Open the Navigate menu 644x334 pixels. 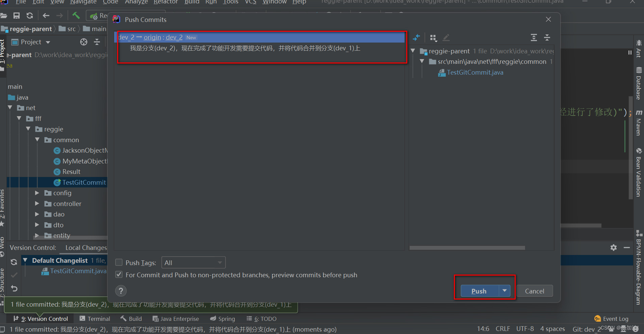tap(83, 2)
